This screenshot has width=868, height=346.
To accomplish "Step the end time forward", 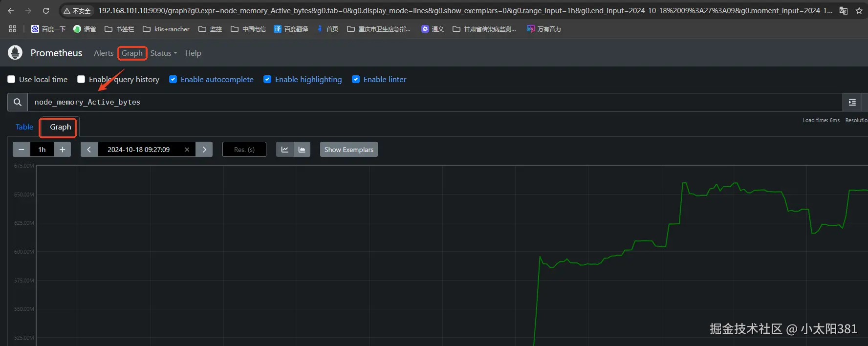I will pyautogui.click(x=204, y=150).
